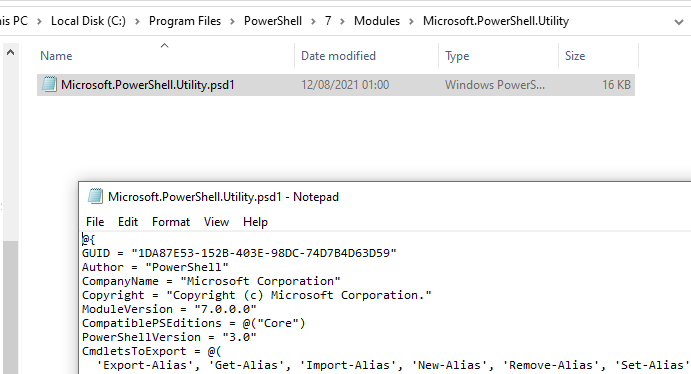Expand chevron after PowerShell in breadcrumb
This screenshot has width=691, height=374.
click(313, 21)
